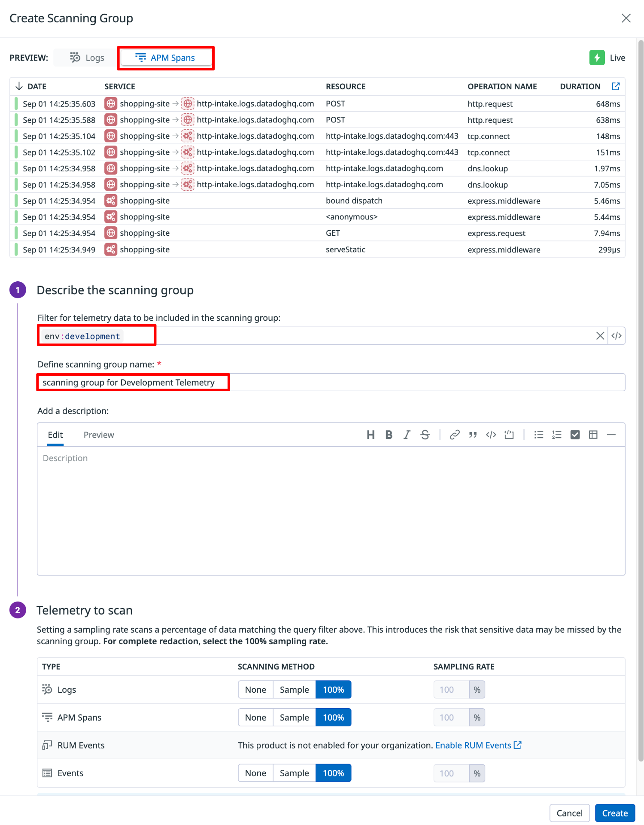Screen dimensions: 644x825
Task: Click the Create button
Action: tap(615, 813)
